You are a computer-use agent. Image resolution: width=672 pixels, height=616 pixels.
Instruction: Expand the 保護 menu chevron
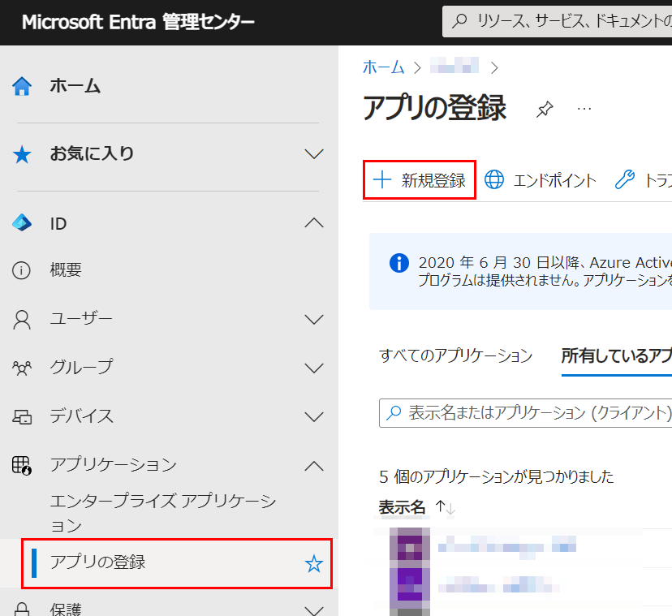tap(314, 610)
